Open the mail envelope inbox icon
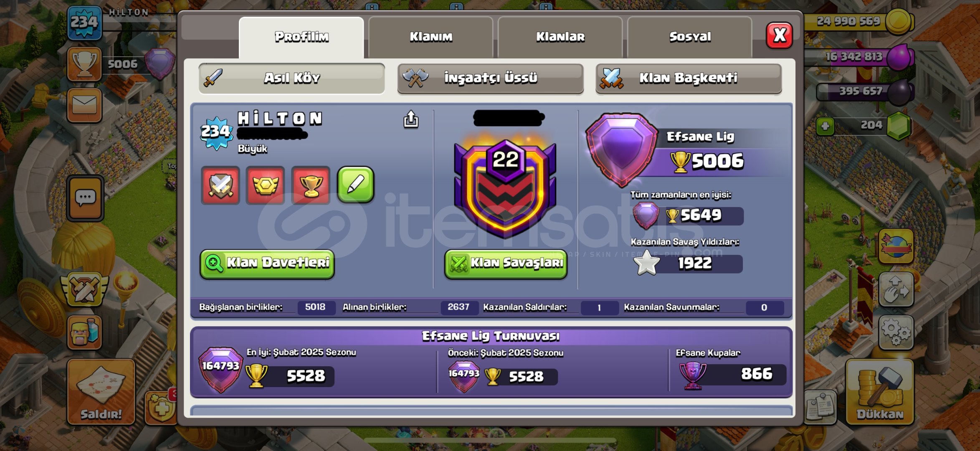The image size is (980, 451). (x=84, y=105)
